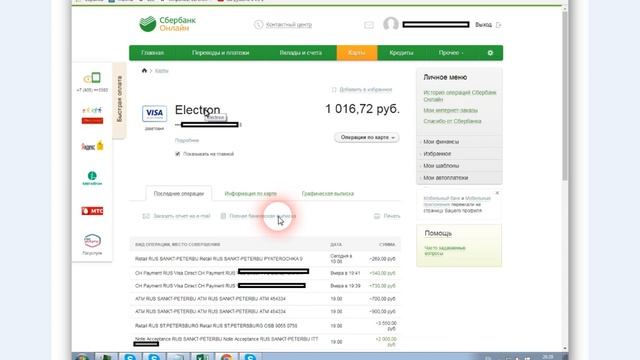Click the logout door icon beside Выход
Screen dimensions: 640x360
click(498, 25)
